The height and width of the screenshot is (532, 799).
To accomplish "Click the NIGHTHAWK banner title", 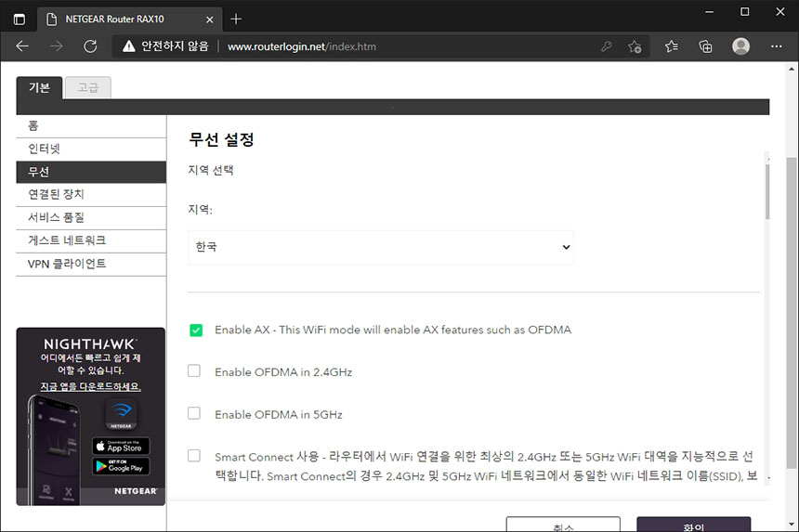I will [90, 344].
